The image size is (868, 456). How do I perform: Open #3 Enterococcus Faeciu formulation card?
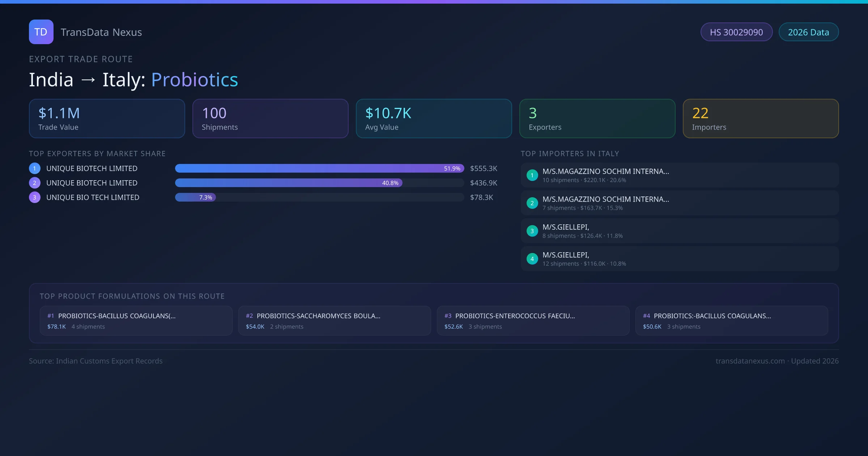(x=533, y=321)
